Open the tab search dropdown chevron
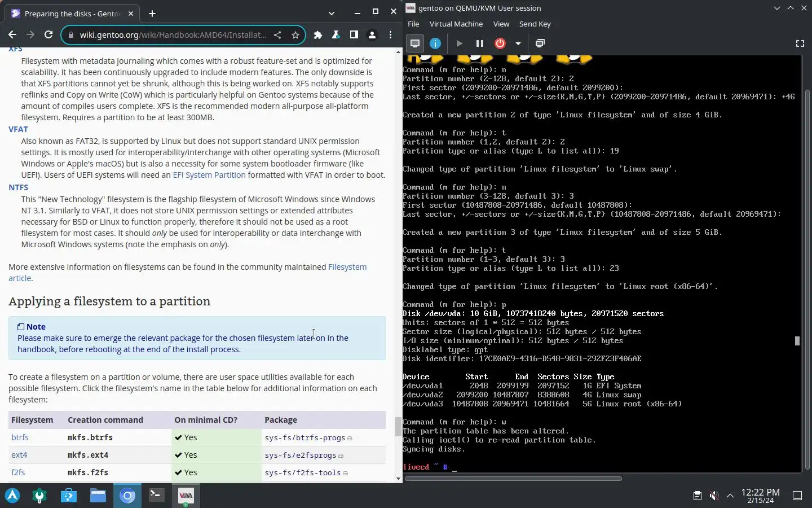The height and width of the screenshot is (508, 812). [x=331, y=13]
